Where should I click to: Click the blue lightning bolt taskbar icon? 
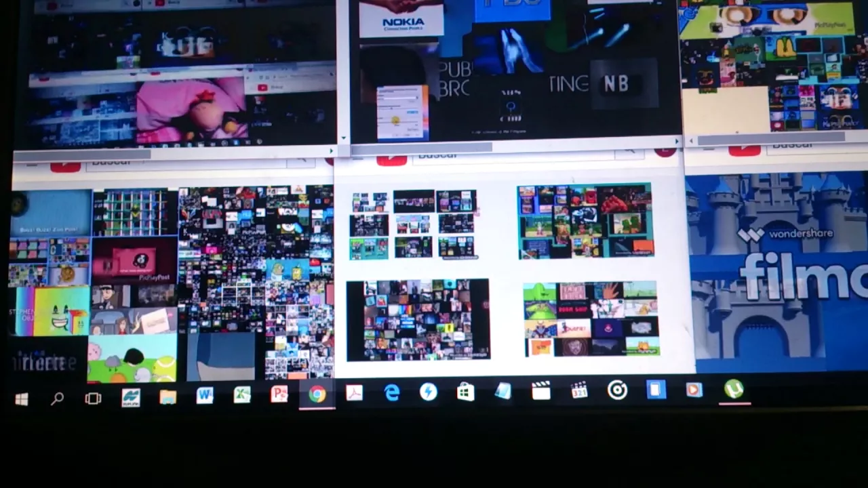pyautogui.click(x=429, y=392)
